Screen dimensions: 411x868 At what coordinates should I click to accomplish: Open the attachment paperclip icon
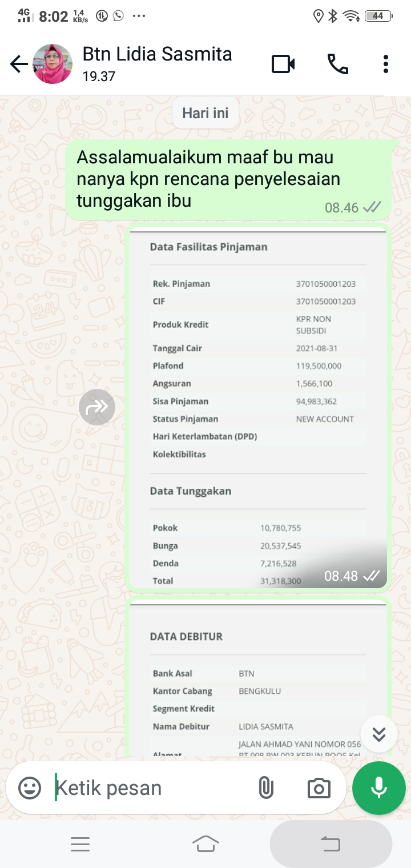(x=265, y=787)
